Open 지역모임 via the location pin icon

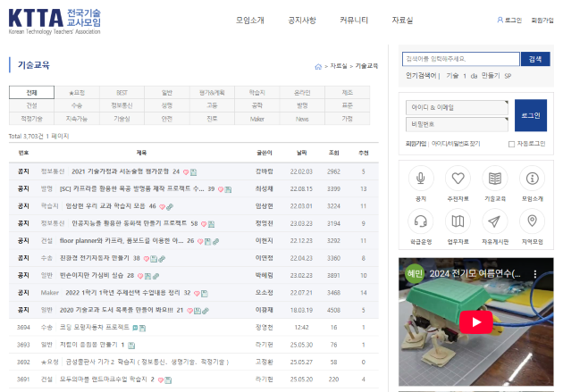(x=533, y=221)
